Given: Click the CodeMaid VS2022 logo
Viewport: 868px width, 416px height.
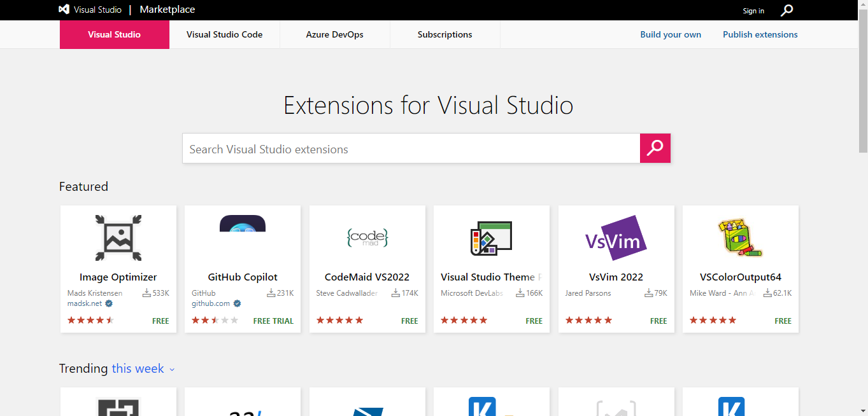Looking at the screenshot, I should tap(367, 238).
